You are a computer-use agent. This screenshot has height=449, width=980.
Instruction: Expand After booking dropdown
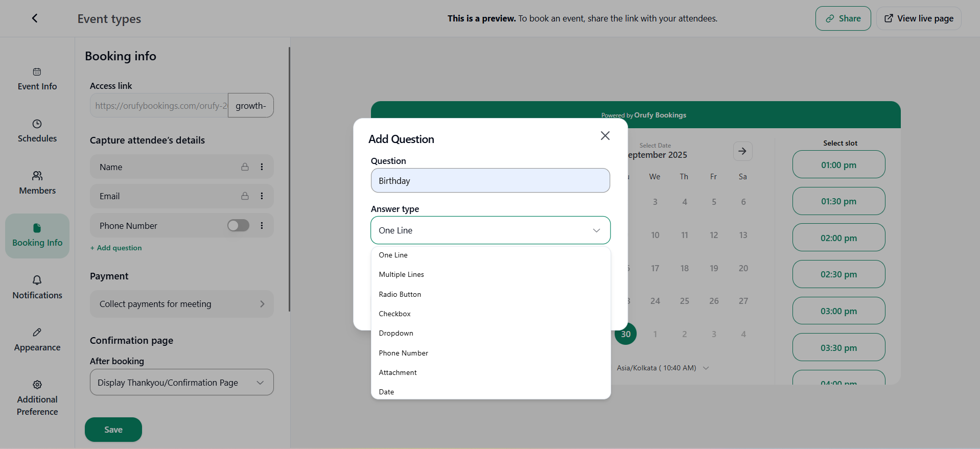click(181, 383)
